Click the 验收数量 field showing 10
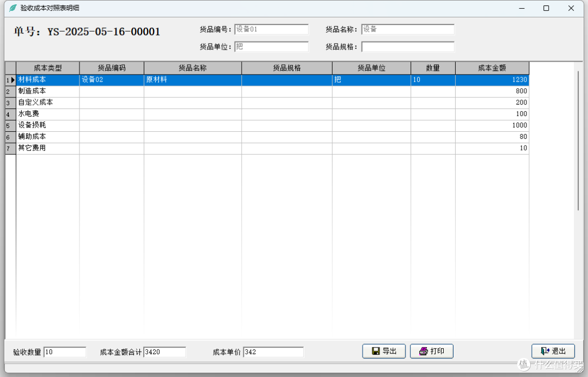This screenshot has width=588, height=377. 65,352
